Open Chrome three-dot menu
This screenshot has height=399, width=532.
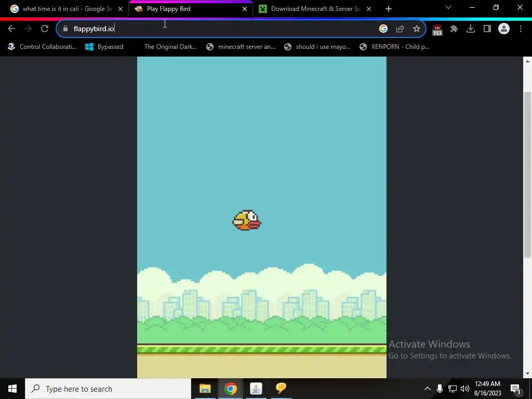pos(521,29)
